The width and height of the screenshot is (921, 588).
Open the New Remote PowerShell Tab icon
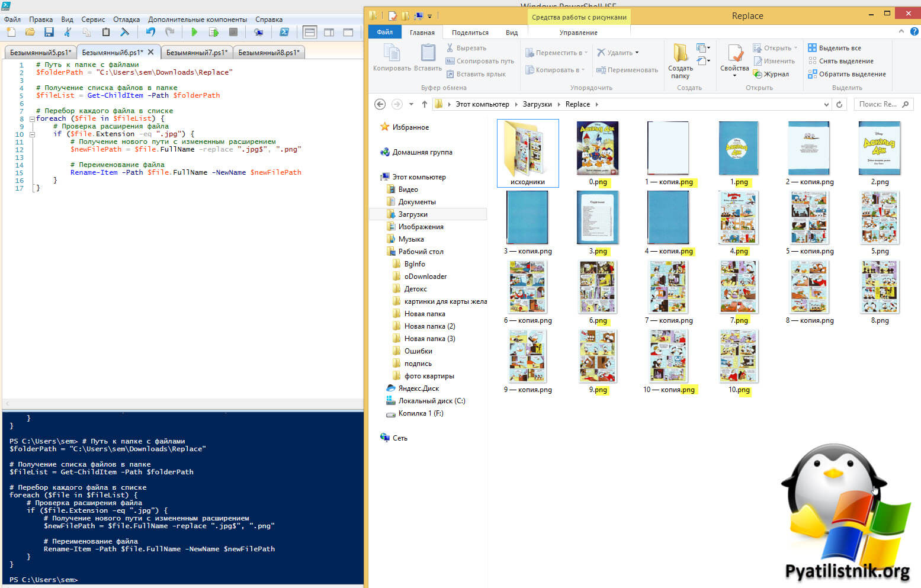(x=258, y=33)
